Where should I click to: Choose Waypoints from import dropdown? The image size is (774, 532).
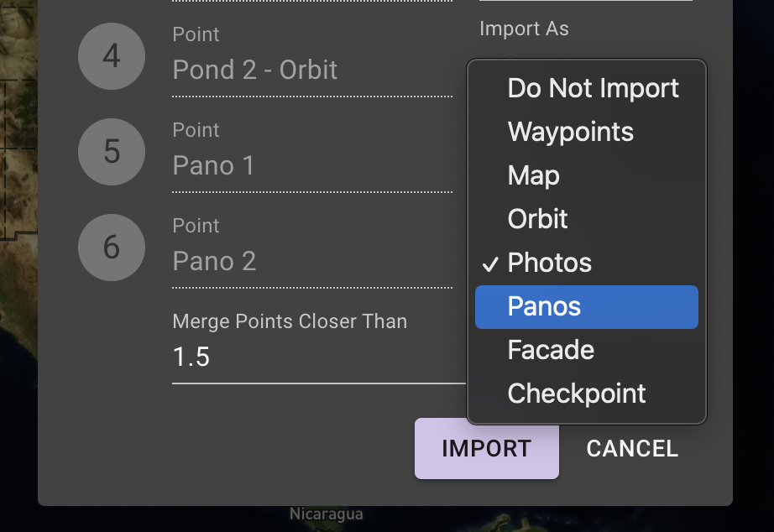(x=587, y=133)
